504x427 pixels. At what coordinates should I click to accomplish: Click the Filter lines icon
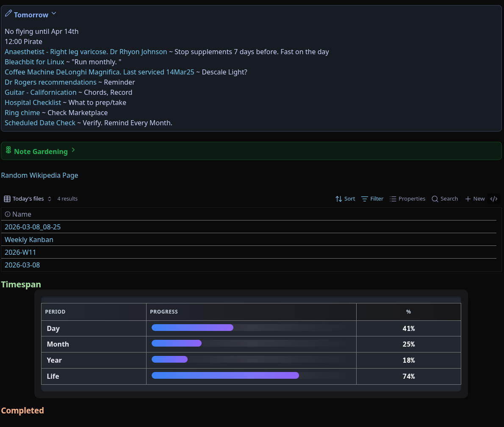pos(364,199)
